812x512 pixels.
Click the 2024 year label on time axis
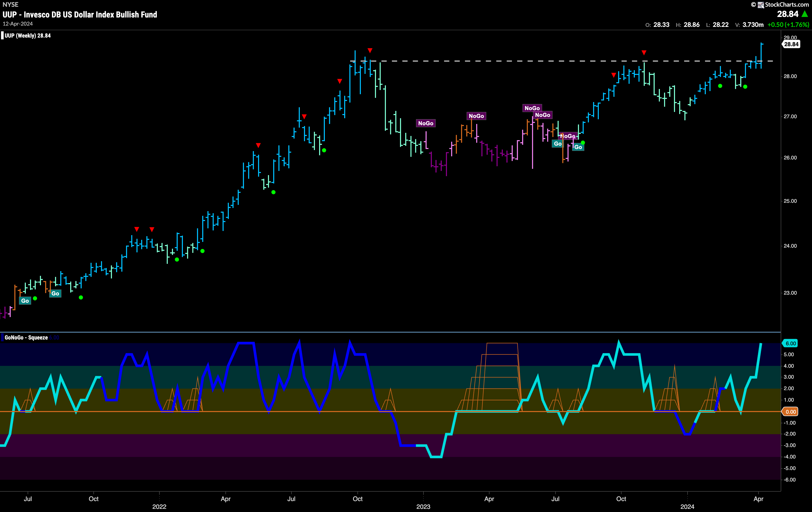687,507
